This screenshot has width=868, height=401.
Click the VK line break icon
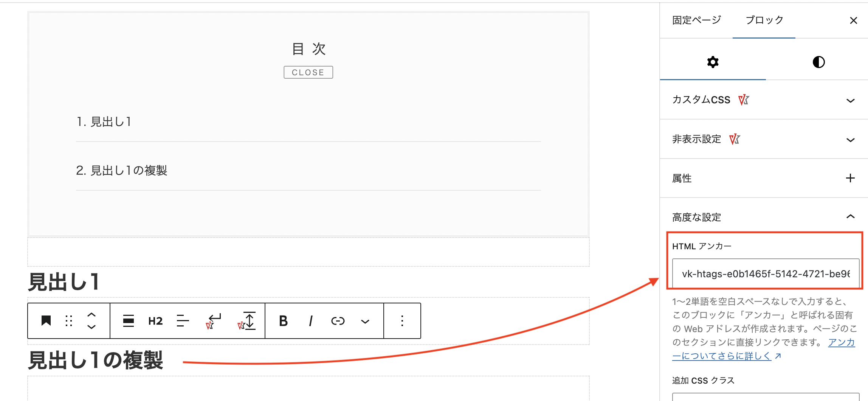214,321
